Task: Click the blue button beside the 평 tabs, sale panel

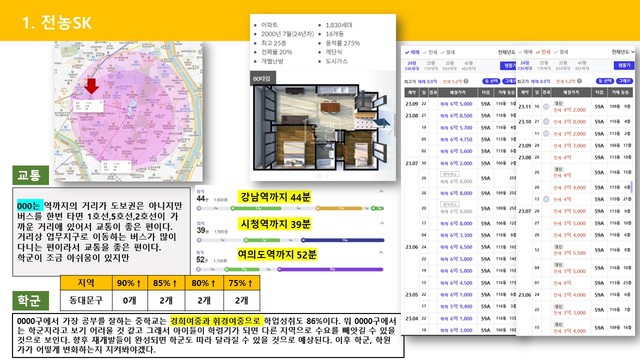Action: 509,65
